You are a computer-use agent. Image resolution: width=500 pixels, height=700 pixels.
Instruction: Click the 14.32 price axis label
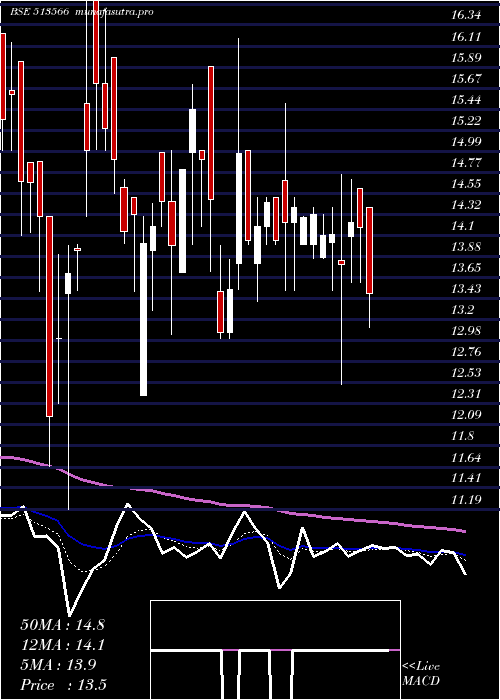pyautogui.click(x=466, y=204)
